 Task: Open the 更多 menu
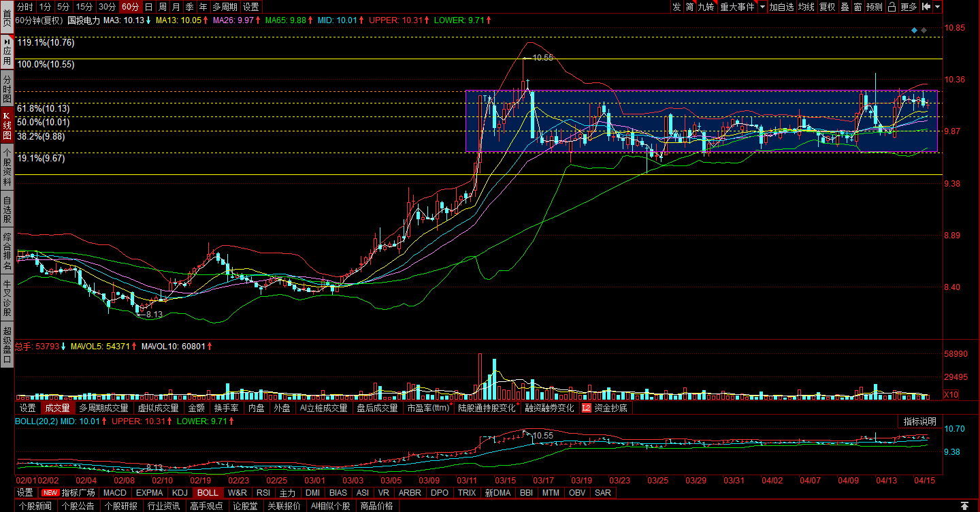(x=909, y=7)
